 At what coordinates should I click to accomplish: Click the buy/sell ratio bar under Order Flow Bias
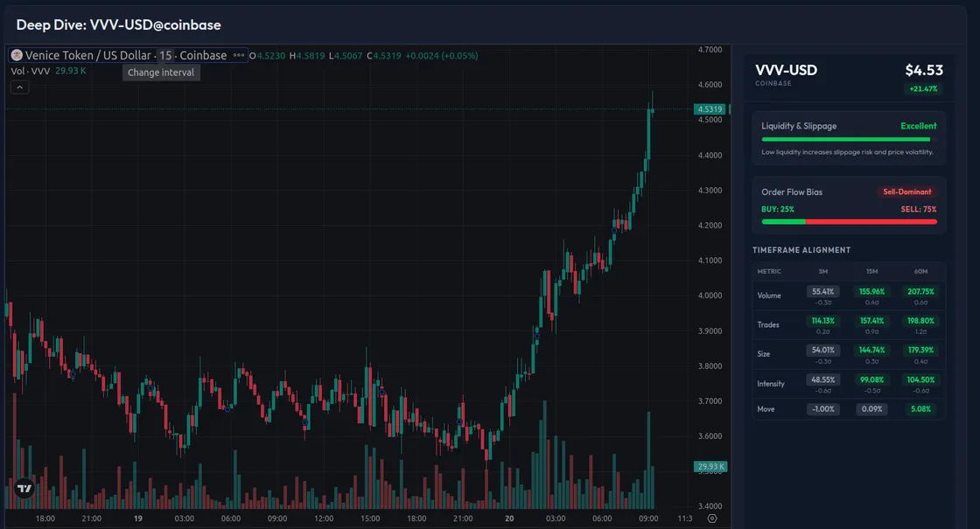848,220
